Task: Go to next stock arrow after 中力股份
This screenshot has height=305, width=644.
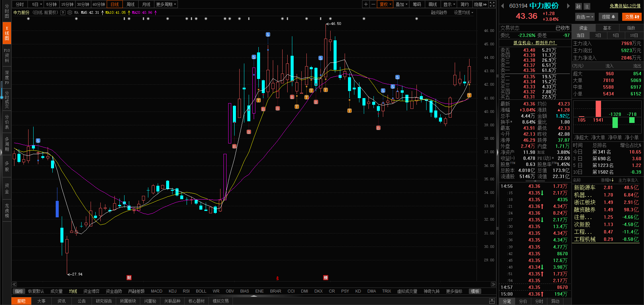Action: (x=568, y=6)
